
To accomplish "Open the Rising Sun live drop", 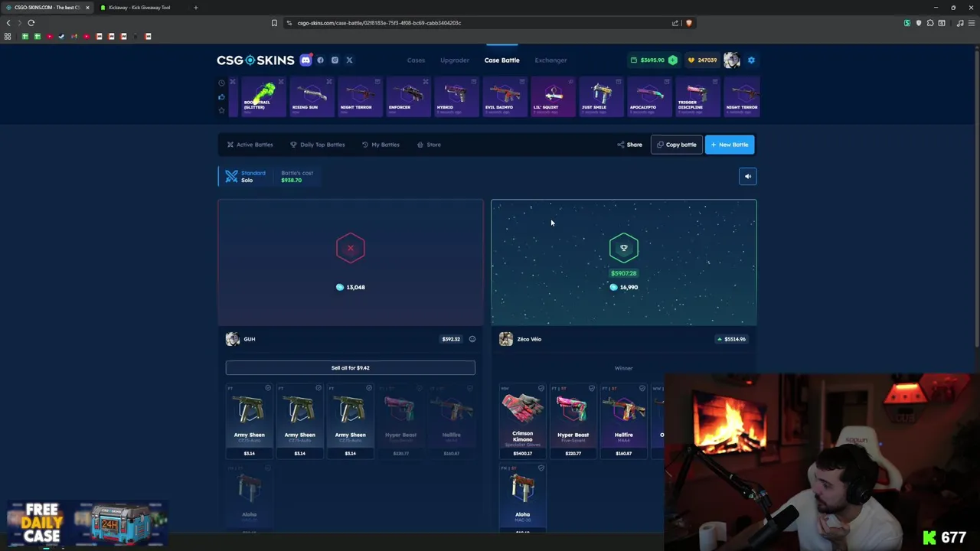I will click(311, 96).
